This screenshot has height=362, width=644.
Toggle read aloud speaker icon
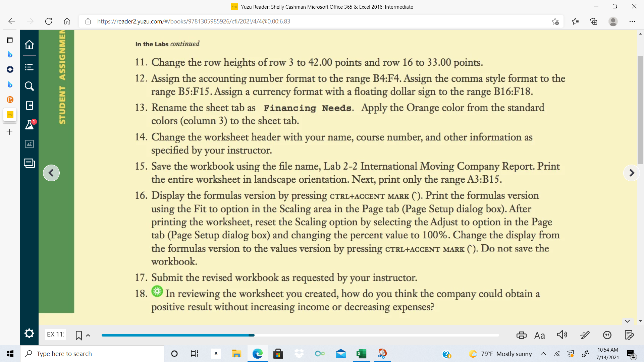562,335
